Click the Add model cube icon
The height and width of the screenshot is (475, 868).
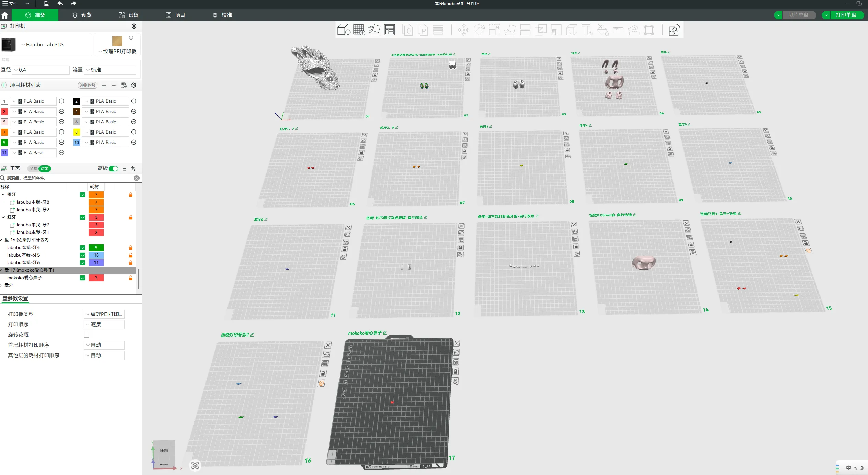click(344, 30)
